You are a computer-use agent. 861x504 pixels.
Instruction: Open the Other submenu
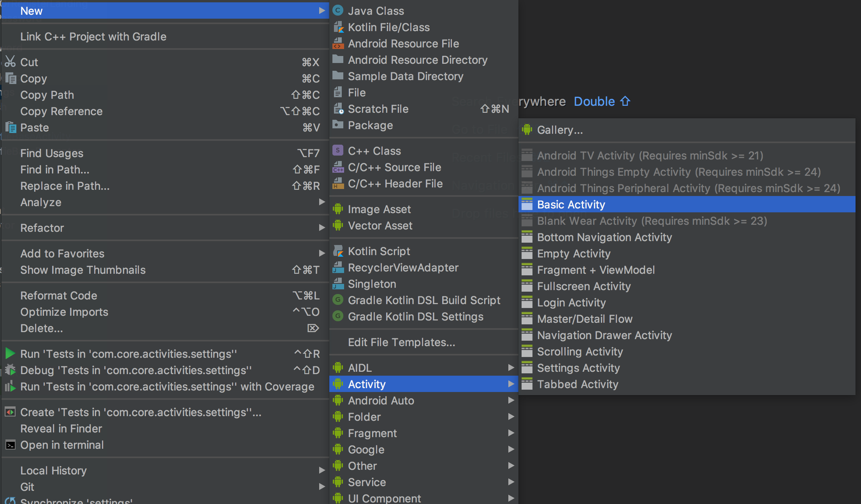point(423,465)
